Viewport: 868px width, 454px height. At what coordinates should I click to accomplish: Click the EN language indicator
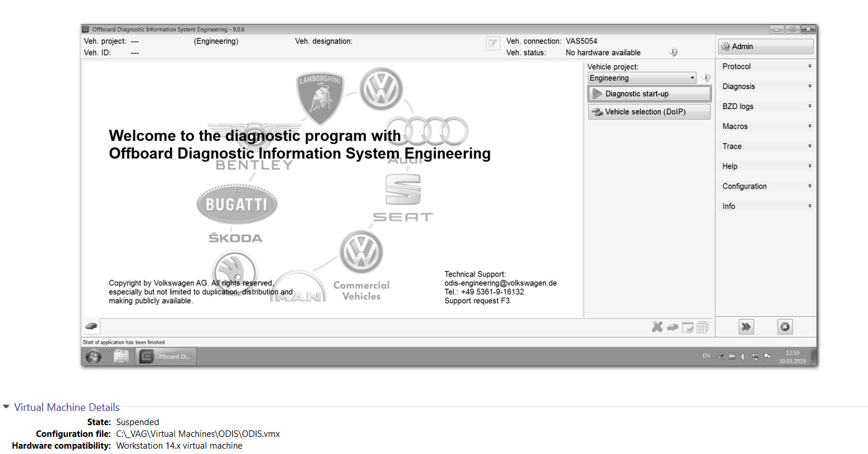(706, 356)
